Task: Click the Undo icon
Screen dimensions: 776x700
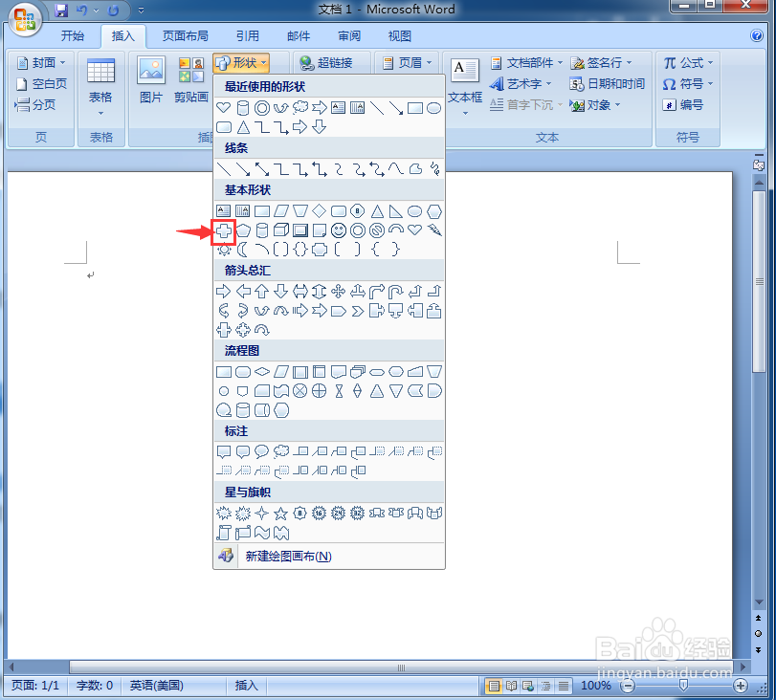Action: pos(81,11)
